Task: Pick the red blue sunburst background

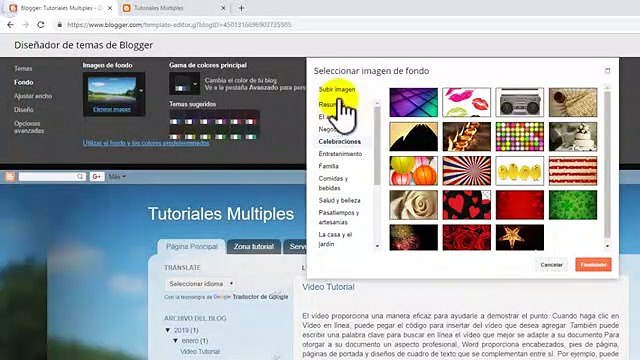Action: pyautogui.click(x=467, y=171)
